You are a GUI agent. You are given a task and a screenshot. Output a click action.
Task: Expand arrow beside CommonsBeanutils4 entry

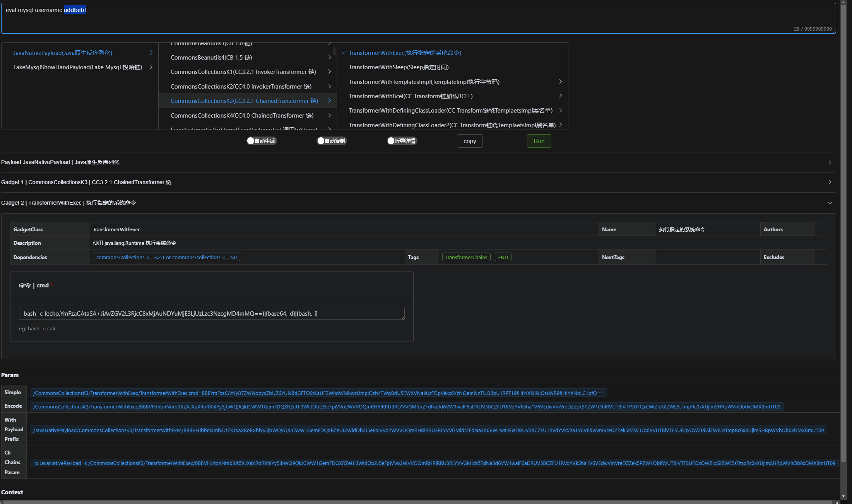pyautogui.click(x=330, y=57)
